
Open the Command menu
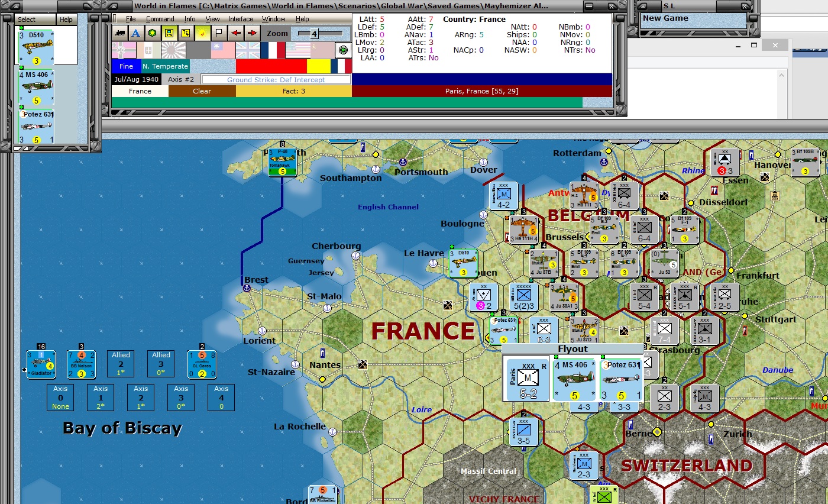160,20
